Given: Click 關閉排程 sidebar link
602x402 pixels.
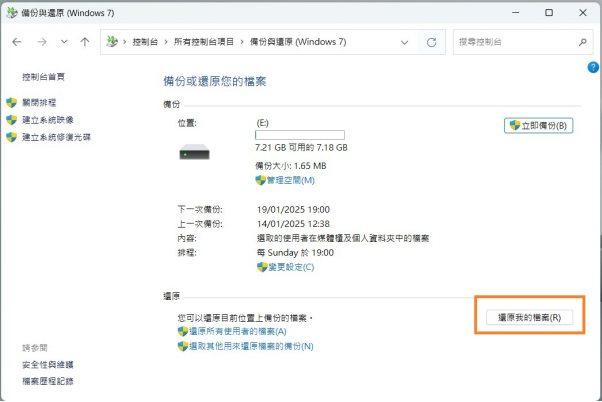Looking at the screenshot, I should [39, 103].
